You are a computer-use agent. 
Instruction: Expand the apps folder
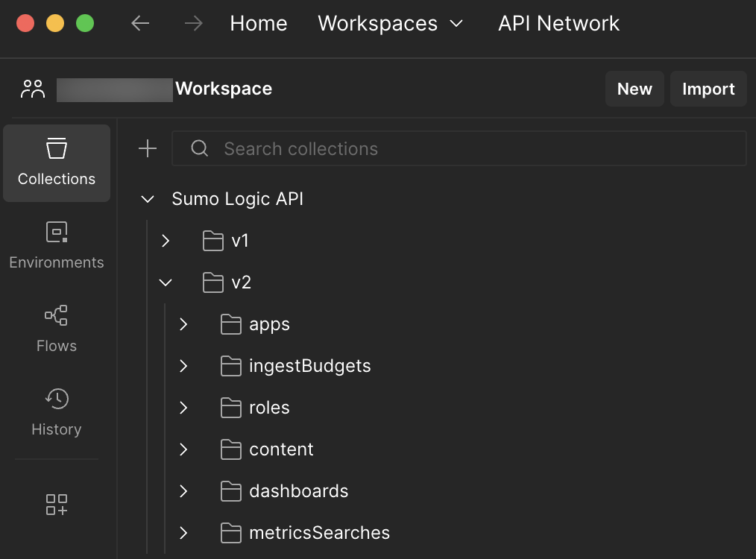click(183, 323)
